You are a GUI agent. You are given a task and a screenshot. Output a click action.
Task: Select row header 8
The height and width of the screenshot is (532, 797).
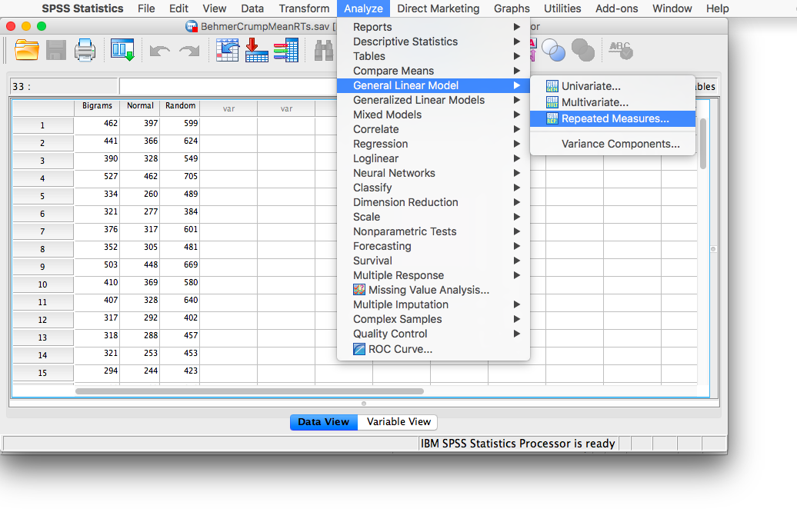coord(43,250)
